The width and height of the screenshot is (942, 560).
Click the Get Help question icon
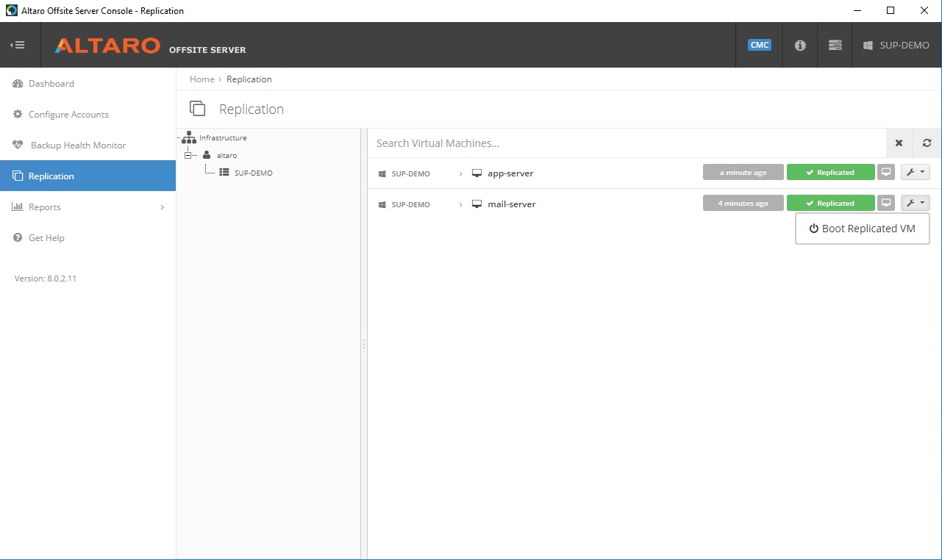(18, 238)
